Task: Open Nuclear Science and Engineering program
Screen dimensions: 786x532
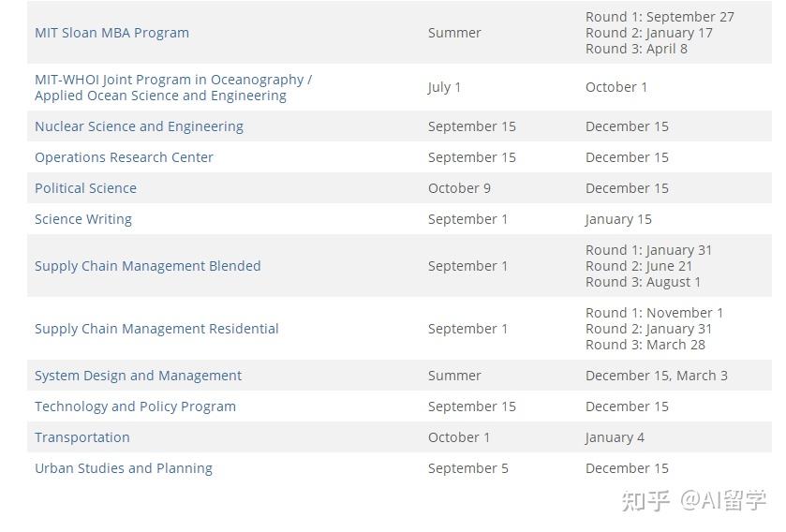Action: (139, 126)
